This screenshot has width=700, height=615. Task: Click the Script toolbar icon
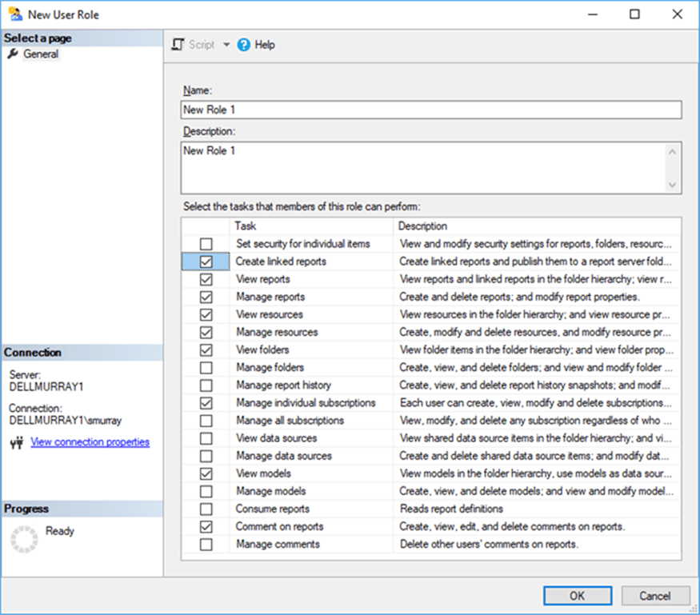click(x=178, y=45)
